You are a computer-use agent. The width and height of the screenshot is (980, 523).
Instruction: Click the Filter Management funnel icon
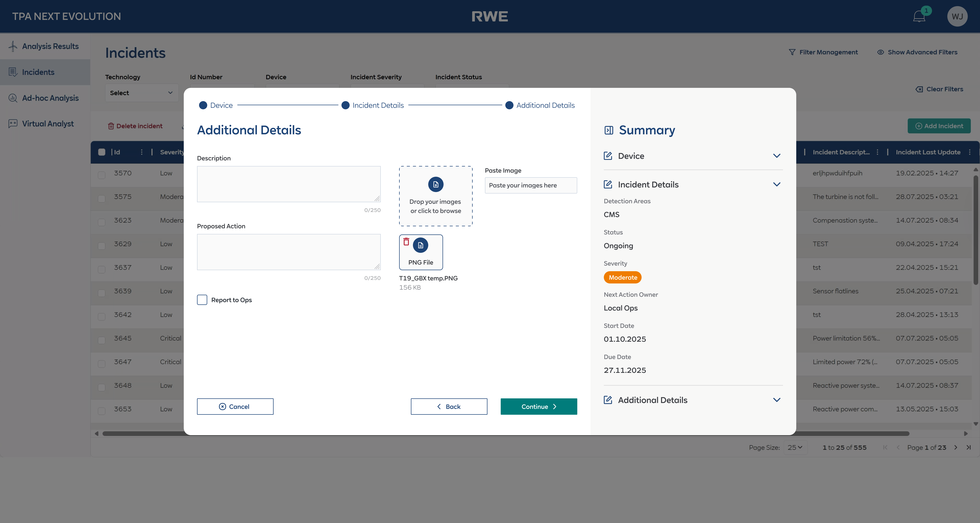[x=792, y=52]
